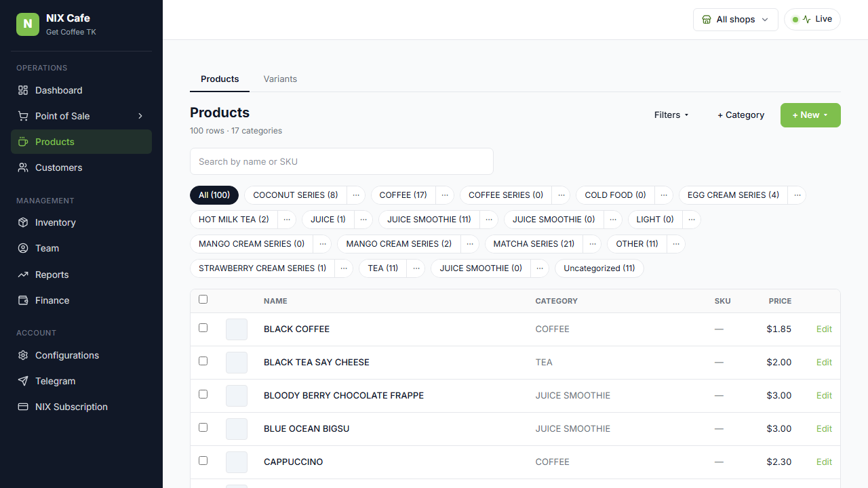Check the BLACK COFFEE row checkbox
The width and height of the screenshot is (868, 488).
203,328
